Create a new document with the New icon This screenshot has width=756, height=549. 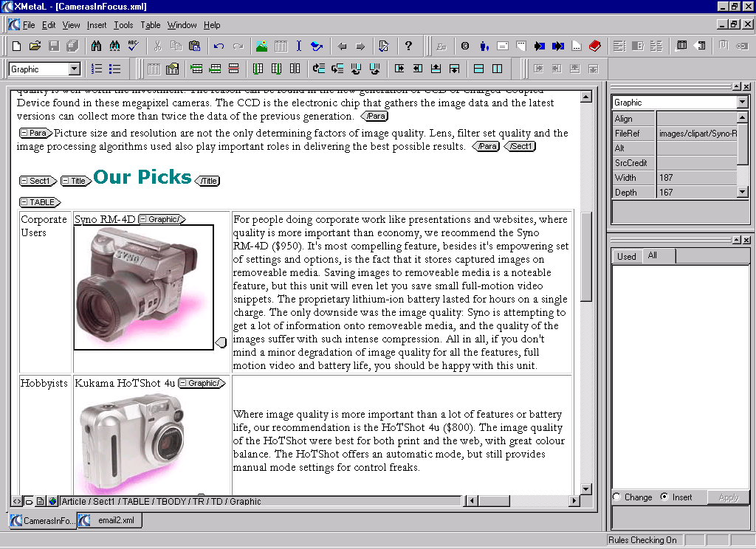(16, 46)
